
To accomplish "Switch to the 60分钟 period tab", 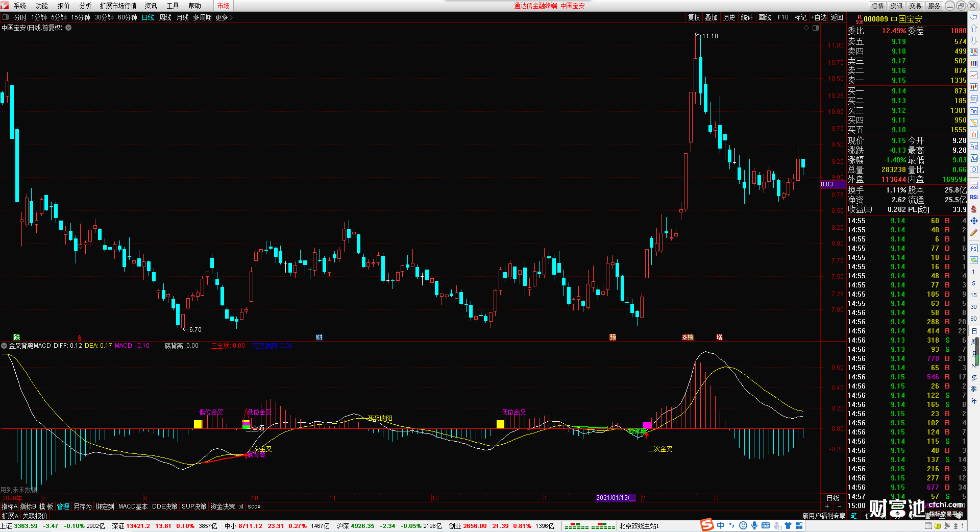I will 128,17.
